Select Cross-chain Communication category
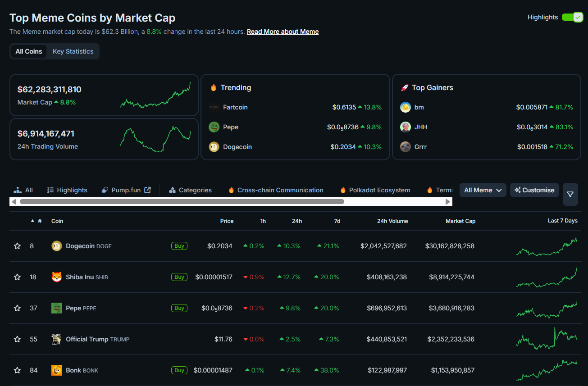 click(x=276, y=190)
